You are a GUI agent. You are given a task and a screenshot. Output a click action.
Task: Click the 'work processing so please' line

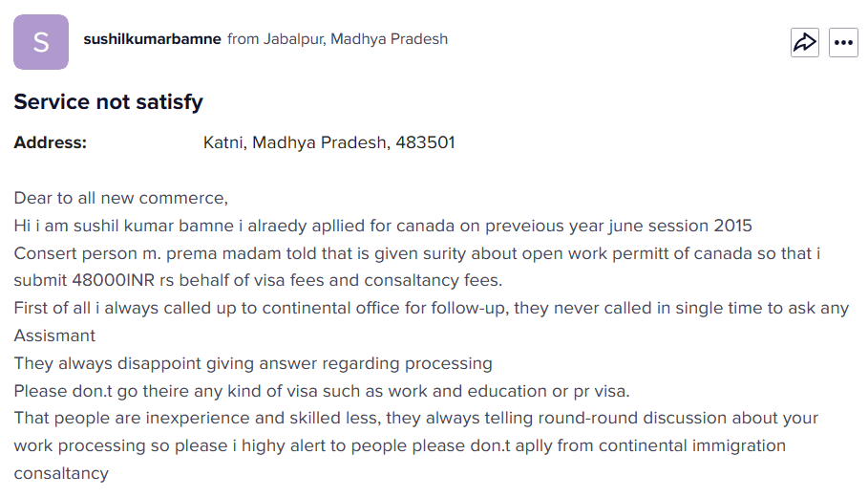pos(400,445)
